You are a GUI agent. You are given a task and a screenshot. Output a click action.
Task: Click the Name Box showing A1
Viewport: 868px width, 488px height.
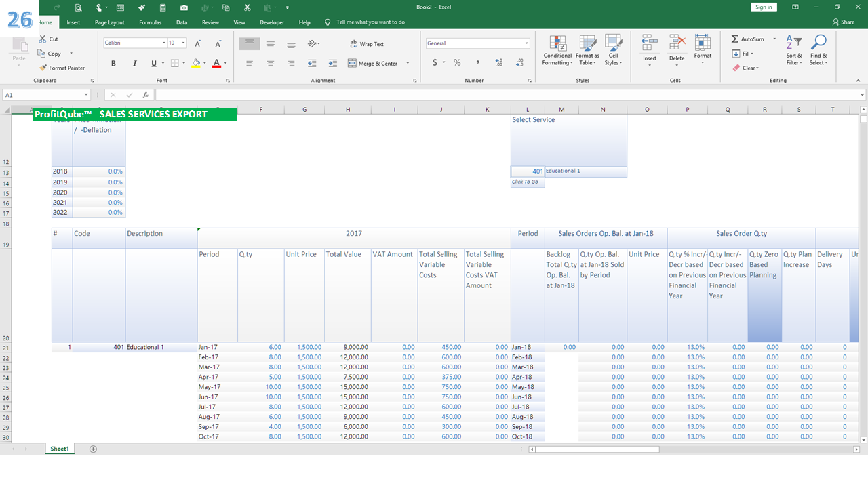pos(46,95)
